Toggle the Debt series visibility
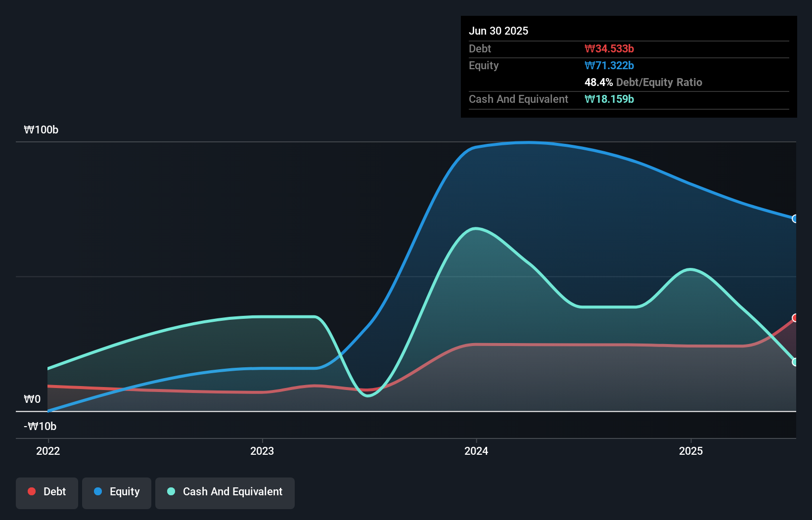 tap(46, 492)
